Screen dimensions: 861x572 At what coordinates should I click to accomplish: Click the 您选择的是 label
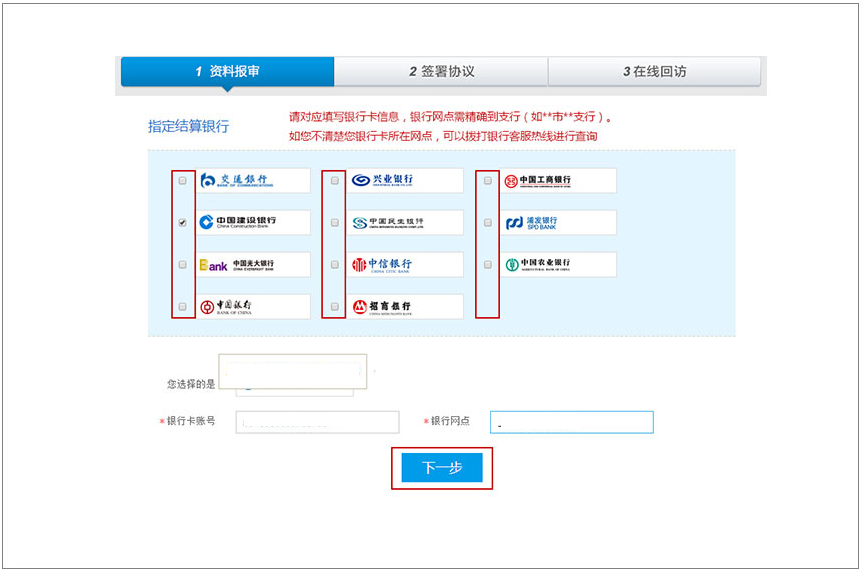coord(191,384)
